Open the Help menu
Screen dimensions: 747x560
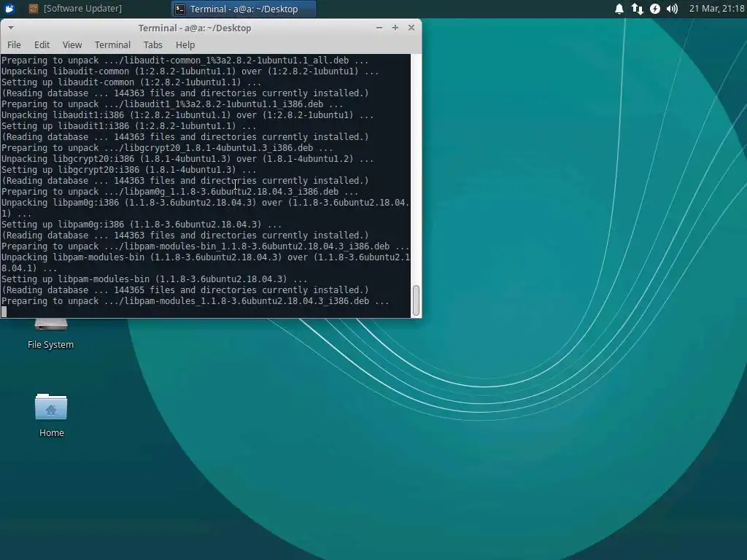pos(185,44)
